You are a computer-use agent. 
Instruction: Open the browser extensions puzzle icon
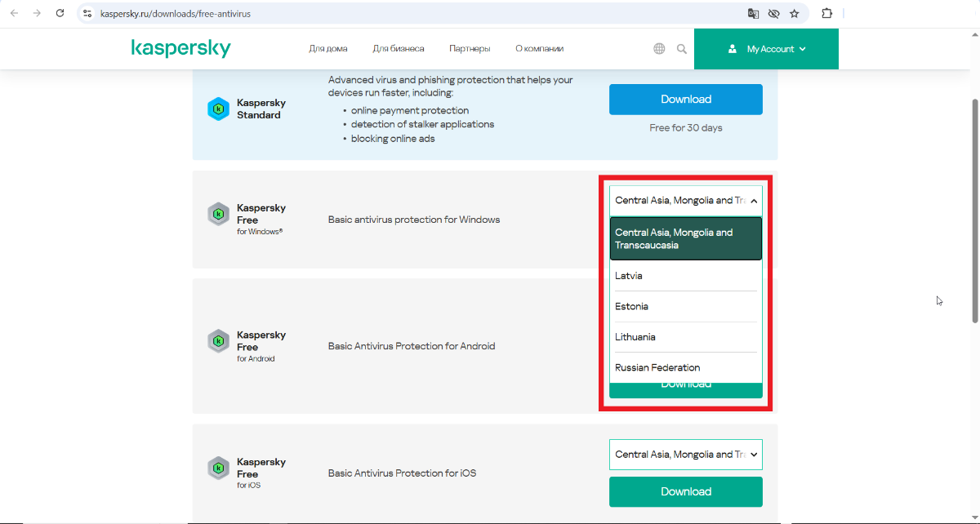click(x=826, y=14)
